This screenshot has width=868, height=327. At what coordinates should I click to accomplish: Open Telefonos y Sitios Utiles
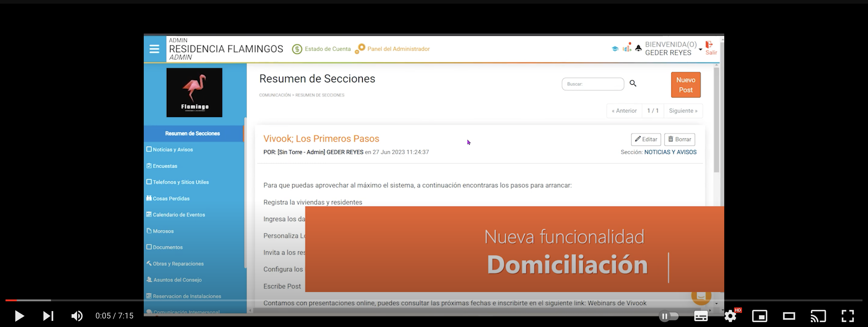[x=181, y=182]
